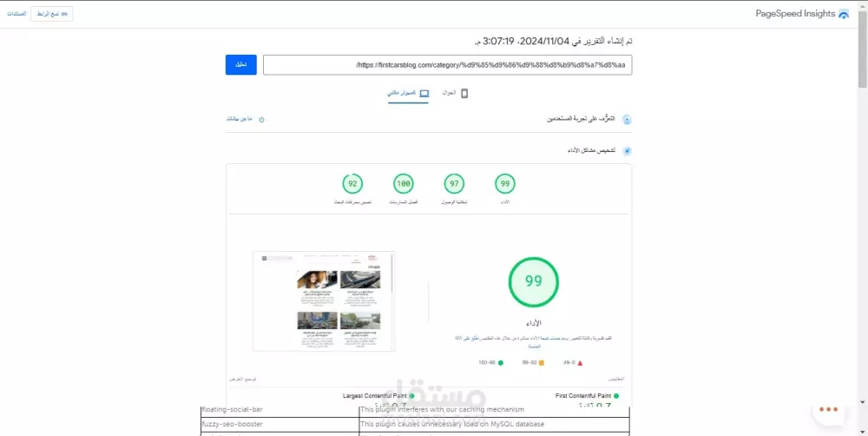Click the PageSpeed Insights logo icon
This screenshot has height=436, width=868.
[844, 15]
